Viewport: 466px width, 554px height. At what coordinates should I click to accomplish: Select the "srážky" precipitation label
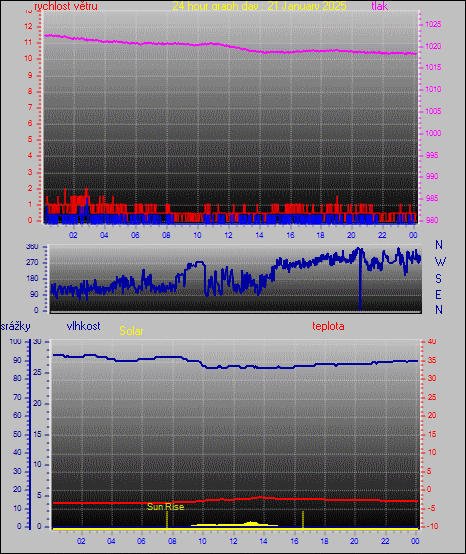click(16, 326)
